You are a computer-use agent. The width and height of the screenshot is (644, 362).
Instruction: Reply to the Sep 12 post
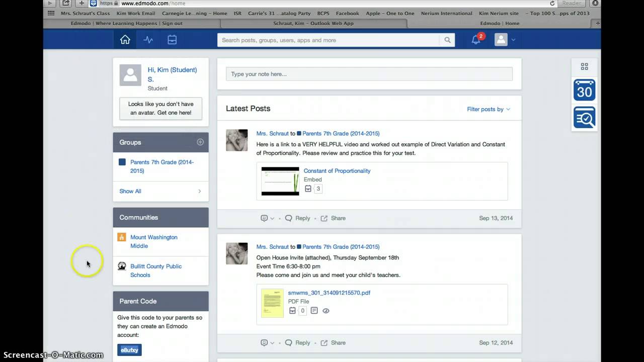tap(297, 343)
